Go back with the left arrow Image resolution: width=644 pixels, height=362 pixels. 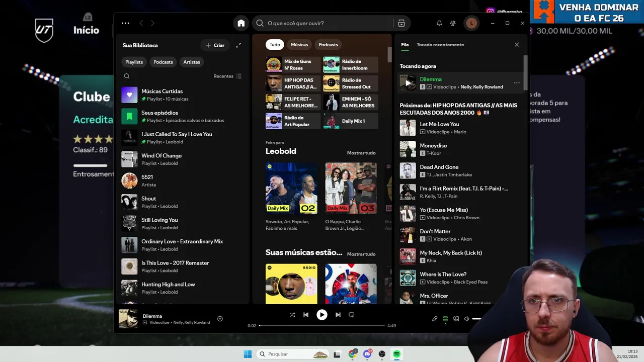point(141,23)
